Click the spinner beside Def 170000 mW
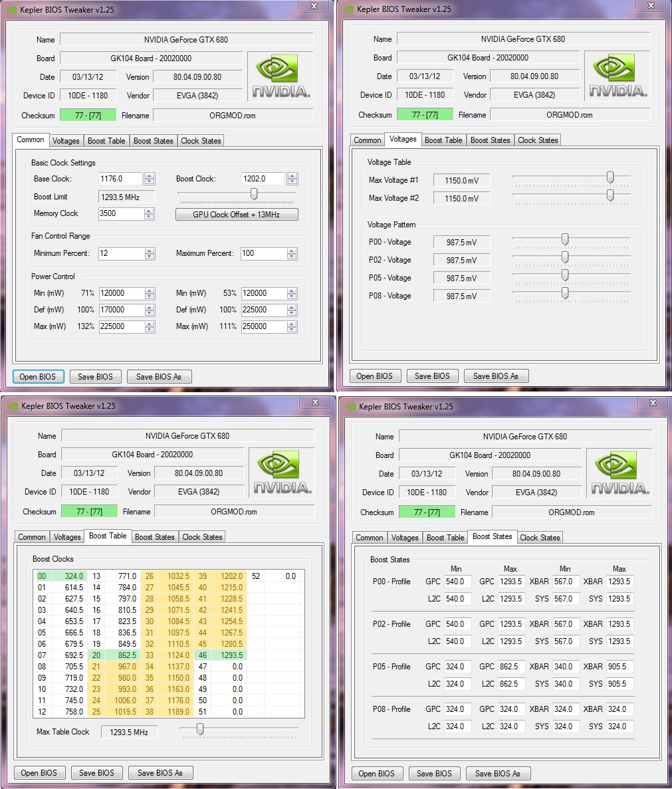The height and width of the screenshot is (789, 672). (150, 310)
